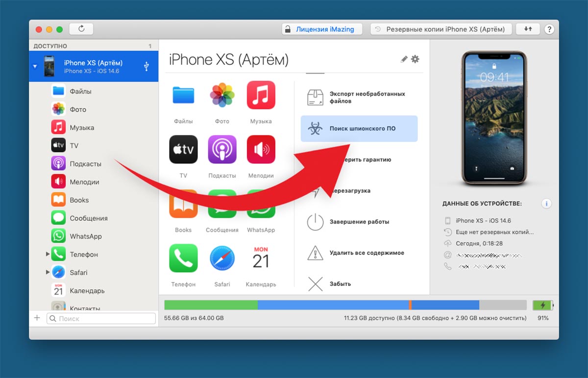This screenshot has width=588, height=378.
Task: Click the gray free-space storage segment
Action: point(503,305)
